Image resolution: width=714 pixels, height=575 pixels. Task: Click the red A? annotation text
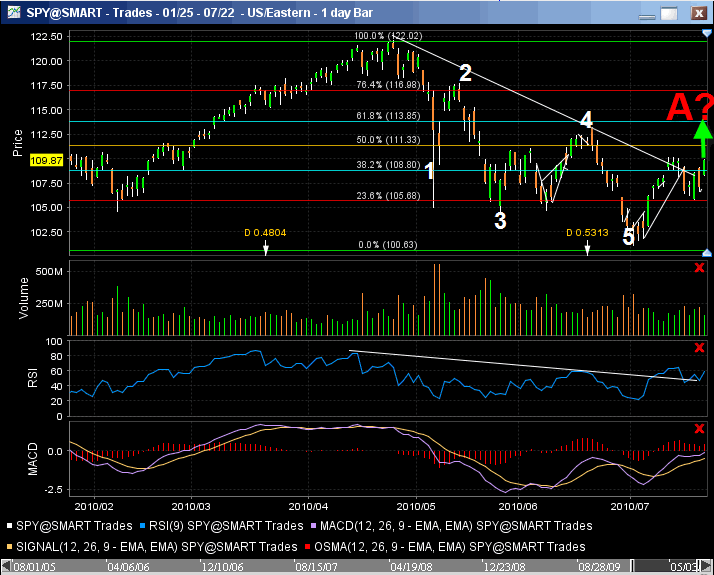click(x=689, y=107)
